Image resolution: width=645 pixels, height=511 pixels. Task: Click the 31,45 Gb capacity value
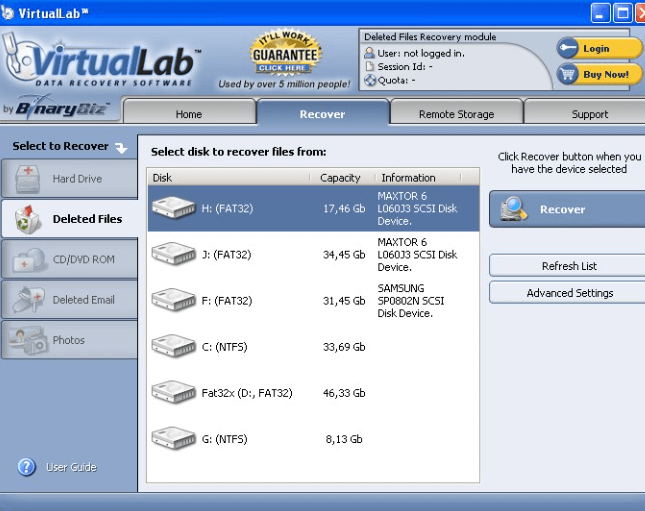(344, 301)
